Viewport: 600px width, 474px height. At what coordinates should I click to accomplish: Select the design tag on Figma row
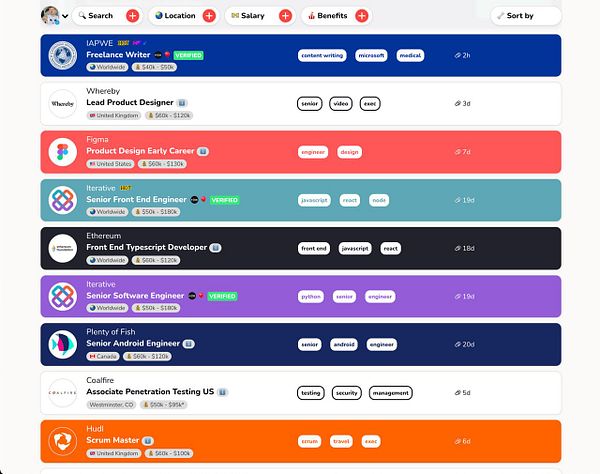(x=349, y=152)
